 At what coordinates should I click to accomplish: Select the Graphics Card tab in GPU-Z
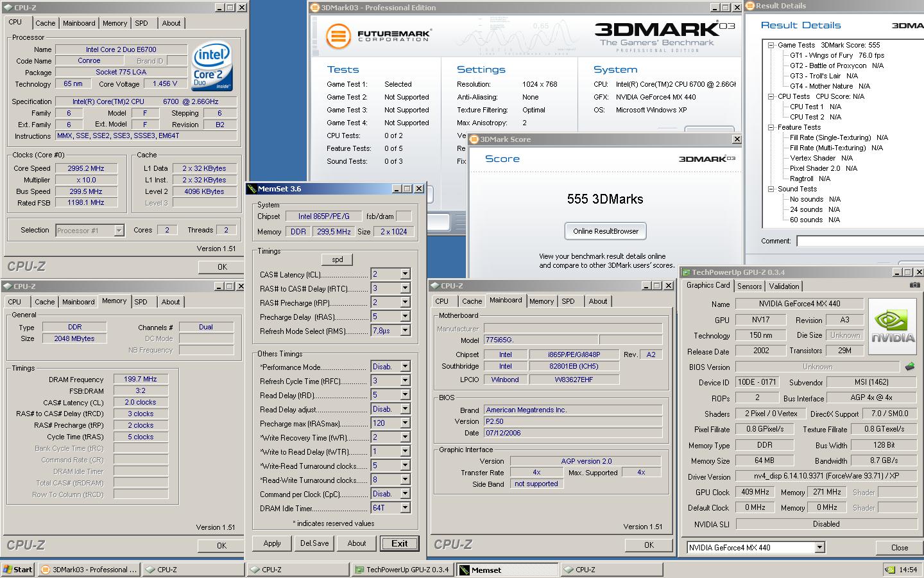tap(708, 285)
